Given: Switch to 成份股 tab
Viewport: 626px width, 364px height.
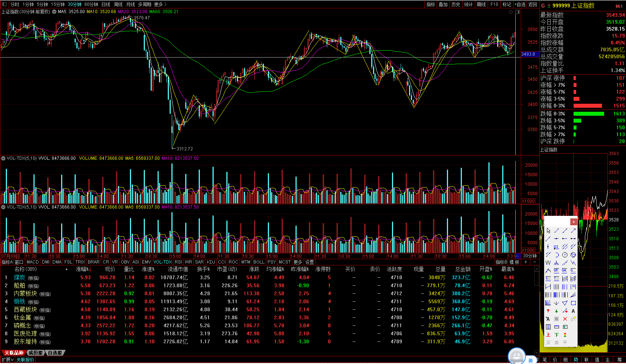Looking at the screenshot, I should pyautogui.click(x=36, y=353).
